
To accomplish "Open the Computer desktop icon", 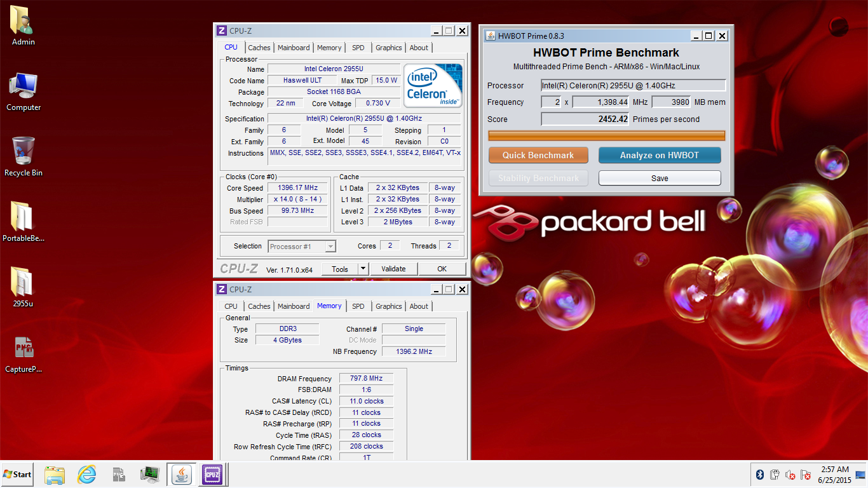I will (24, 92).
